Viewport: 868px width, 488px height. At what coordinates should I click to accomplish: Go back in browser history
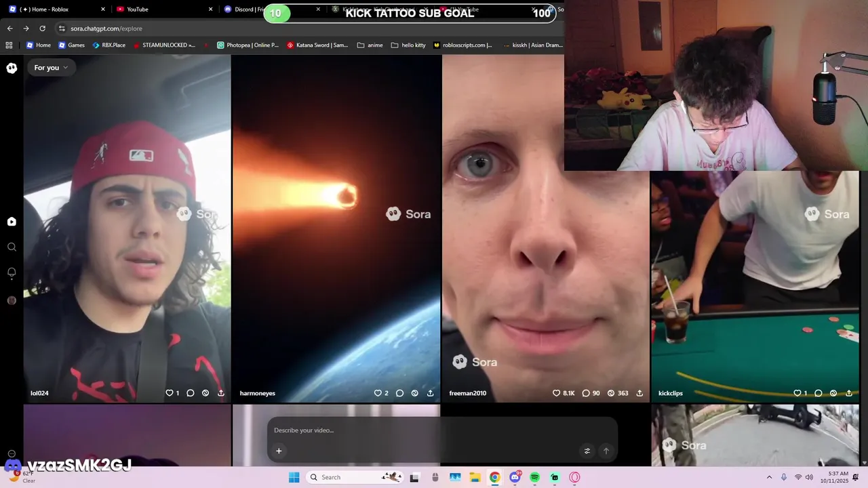pos(9,28)
